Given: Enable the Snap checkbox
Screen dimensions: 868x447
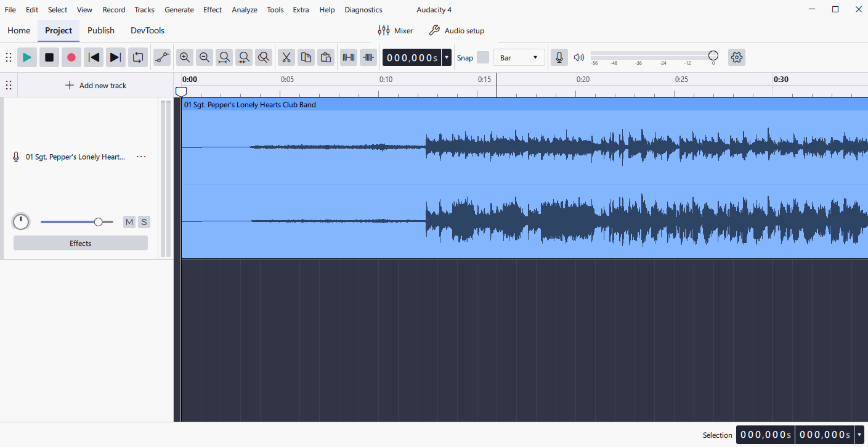Looking at the screenshot, I should point(483,57).
